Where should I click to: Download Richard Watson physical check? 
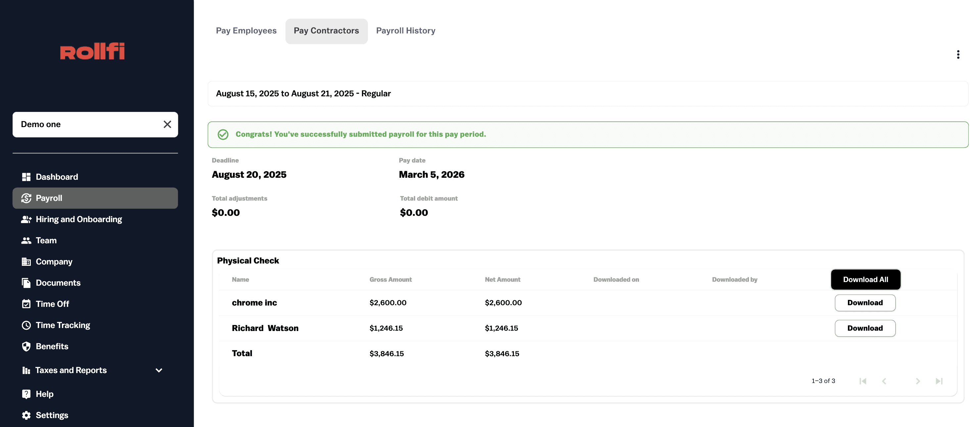[x=864, y=328]
